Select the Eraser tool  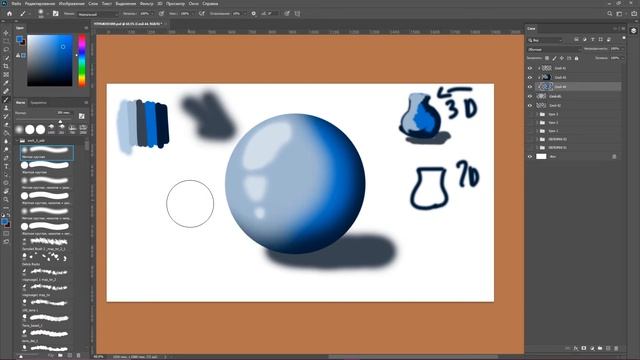(6, 124)
